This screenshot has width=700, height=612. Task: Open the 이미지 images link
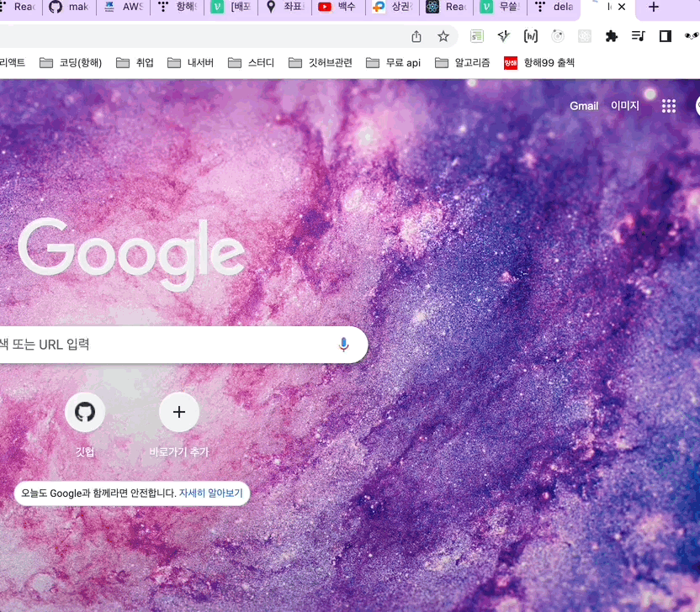(624, 106)
